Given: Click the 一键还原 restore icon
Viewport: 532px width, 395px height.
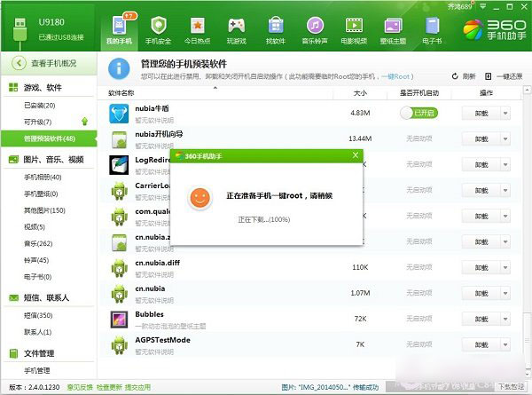Looking at the screenshot, I should pyautogui.click(x=488, y=76).
